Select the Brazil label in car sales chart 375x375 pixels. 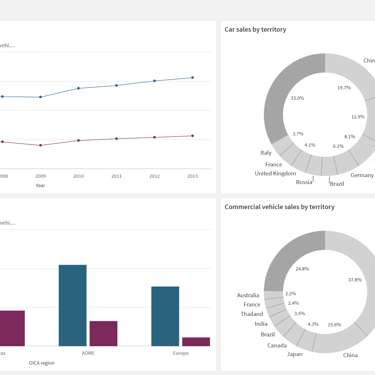(x=337, y=184)
